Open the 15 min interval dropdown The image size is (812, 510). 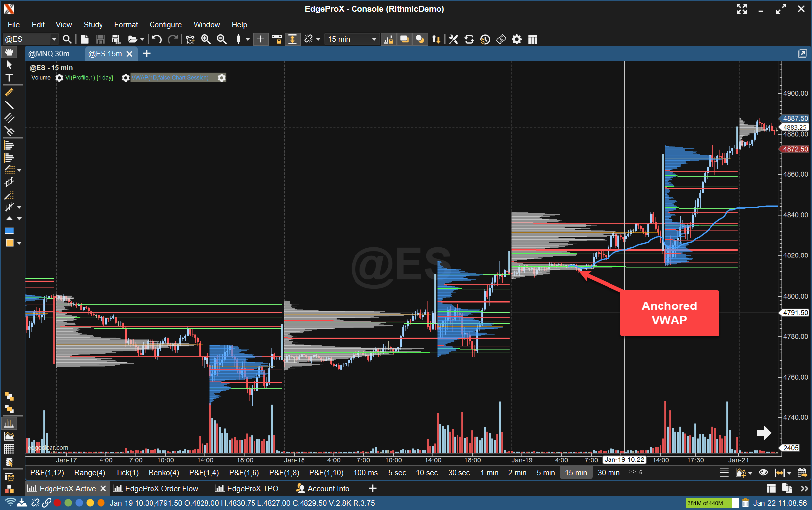(x=374, y=39)
